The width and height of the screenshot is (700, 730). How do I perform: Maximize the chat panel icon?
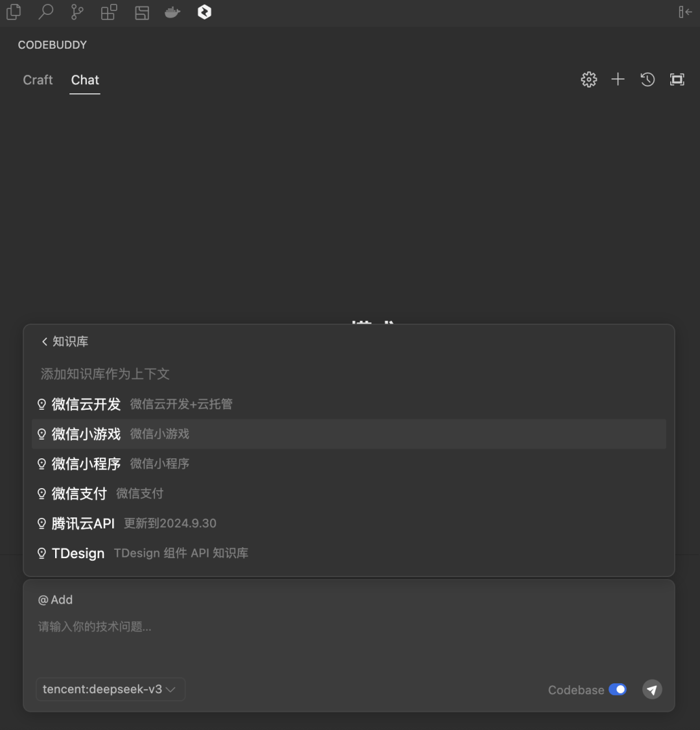(x=677, y=80)
